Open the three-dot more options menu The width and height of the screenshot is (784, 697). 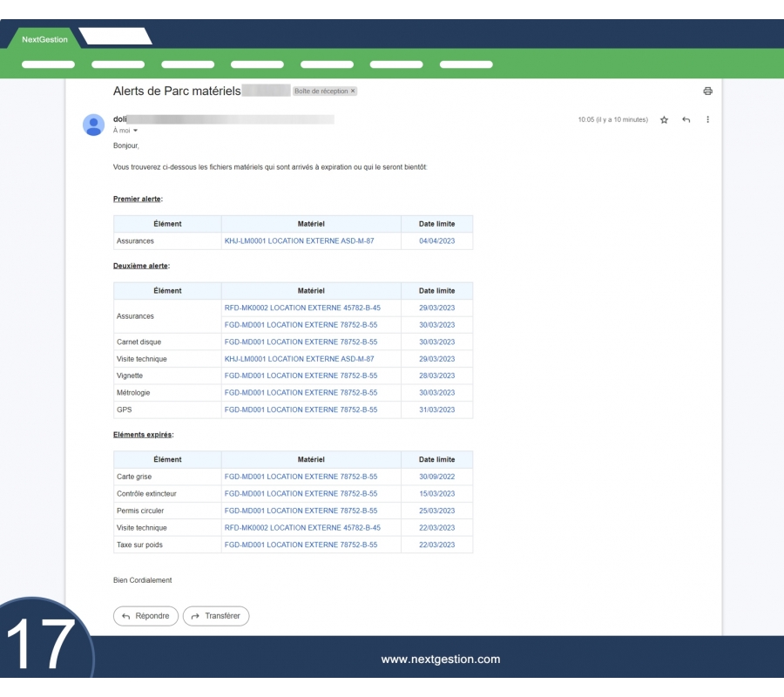coord(707,120)
